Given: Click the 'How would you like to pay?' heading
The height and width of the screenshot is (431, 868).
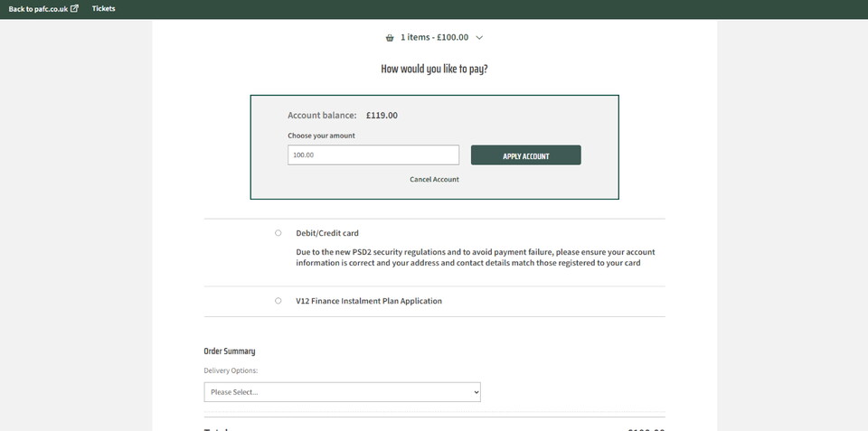Looking at the screenshot, I should click(434, 69).
